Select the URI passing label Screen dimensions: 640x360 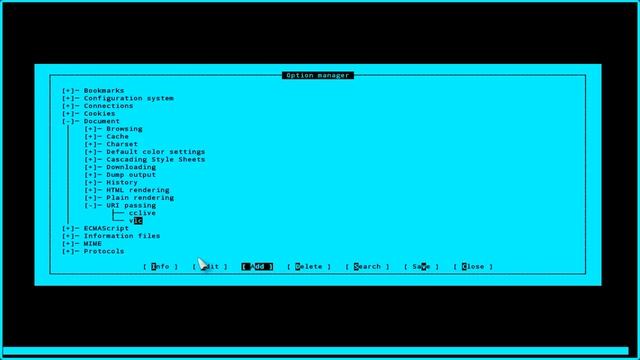(131, 205)
